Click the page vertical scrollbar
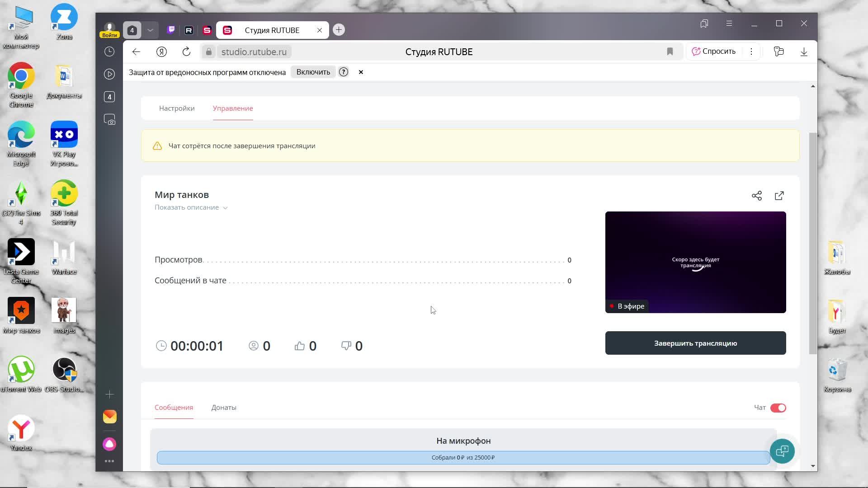Viewport: 868px width, 488px height. (813, 244)
